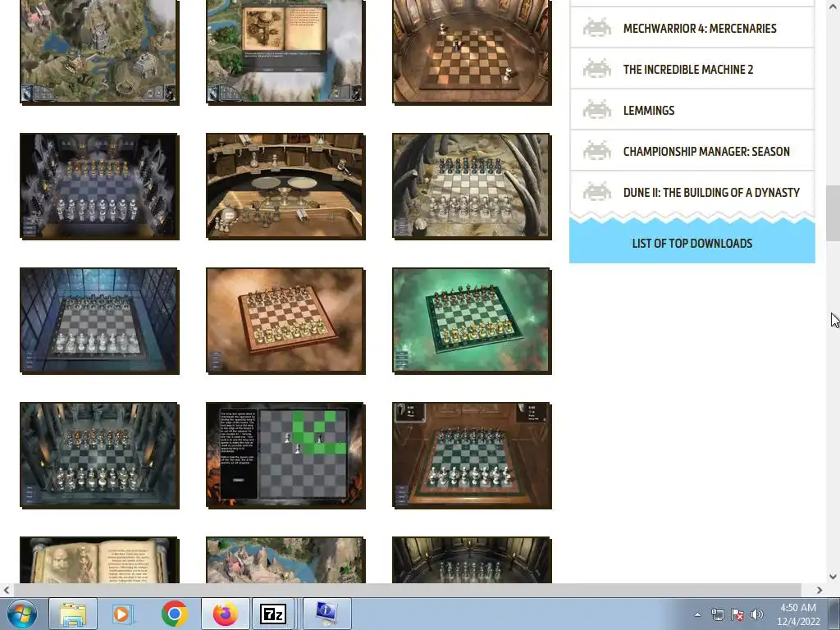Click the invader icon beside Dune II
The height and width of the screenshot is (630, 840).
(x=597, y=192)
